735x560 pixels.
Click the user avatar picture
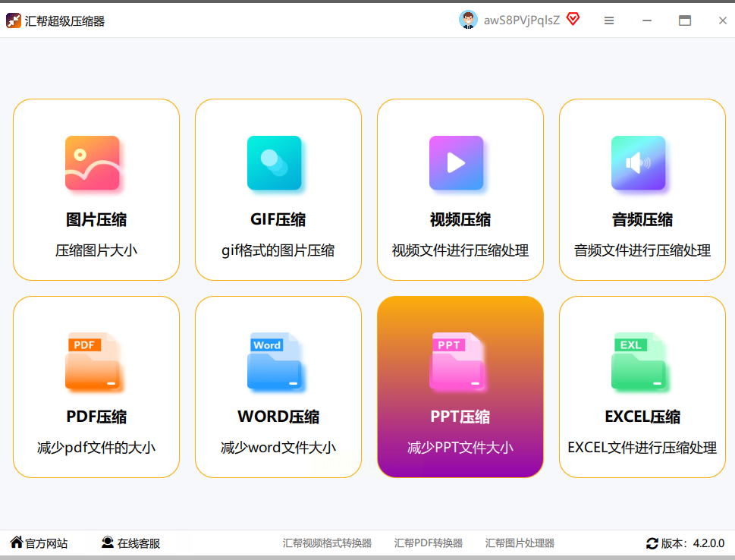click(468, 20)
